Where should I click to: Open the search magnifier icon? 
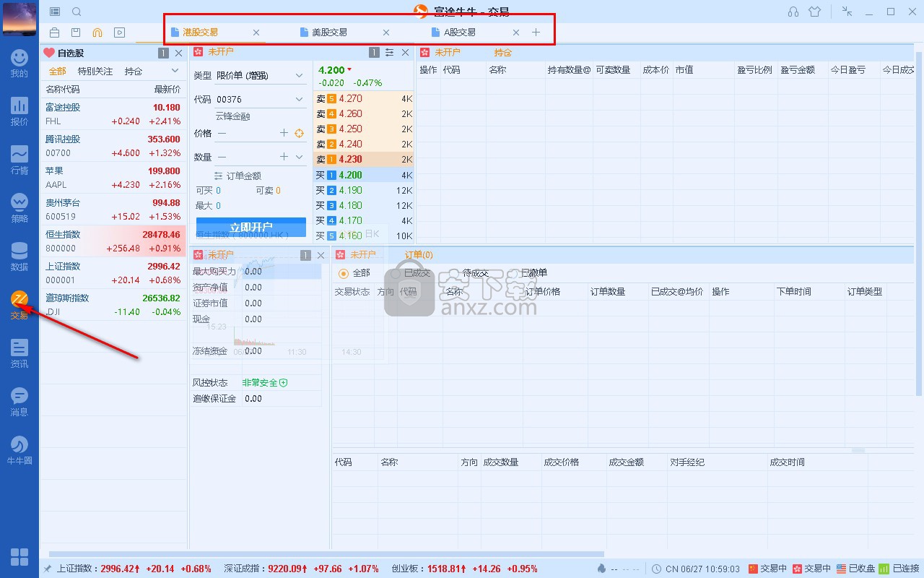[77, 12]
